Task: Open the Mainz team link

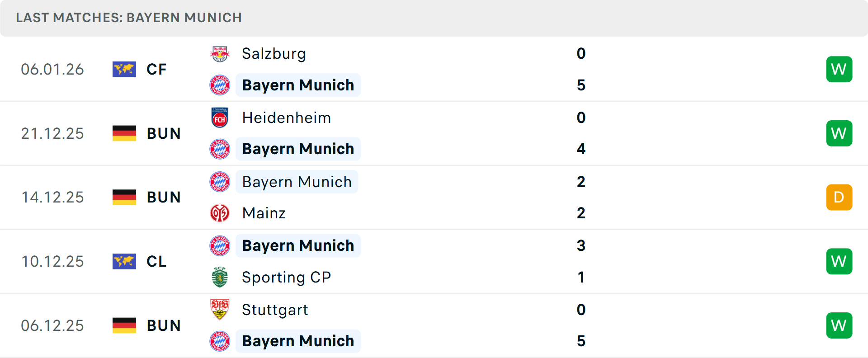Action: tap(264, 213)
